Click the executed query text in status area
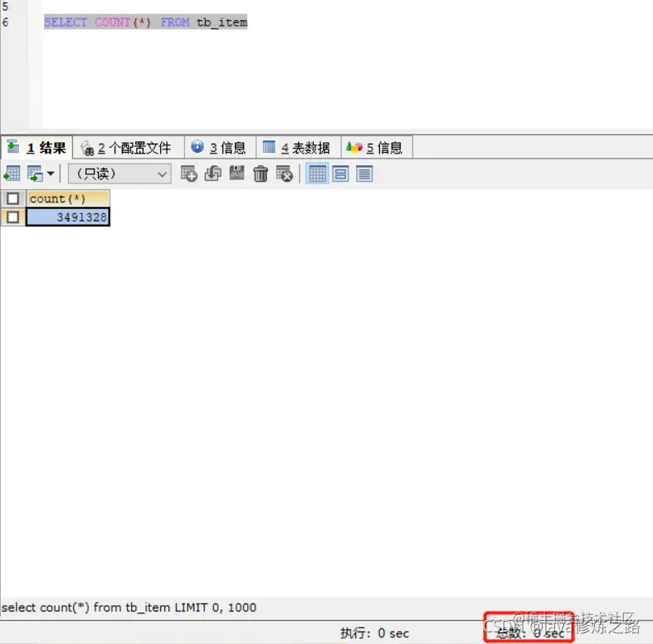Viewport: 653px width, 644px height. pos(129,607)
